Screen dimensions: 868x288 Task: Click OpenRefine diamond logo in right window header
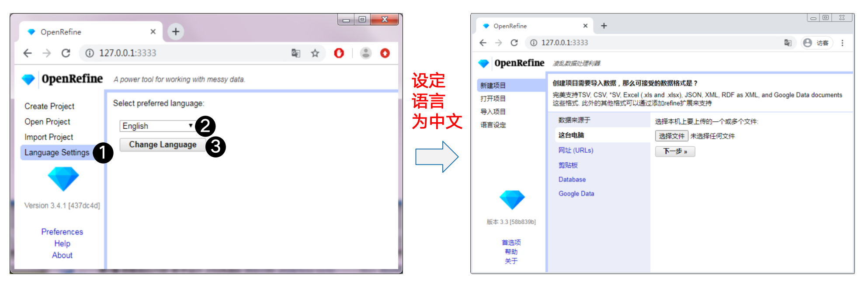[483, 63]
